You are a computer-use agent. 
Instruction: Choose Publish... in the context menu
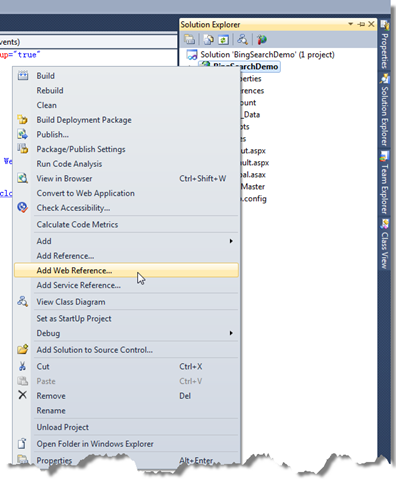(x=126, y=134)
